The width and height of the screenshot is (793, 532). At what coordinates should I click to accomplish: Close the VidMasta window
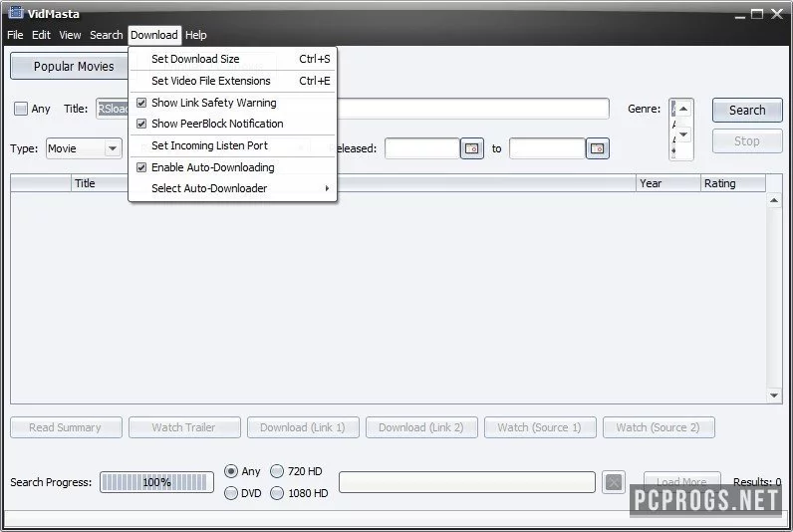coord(777,14)
